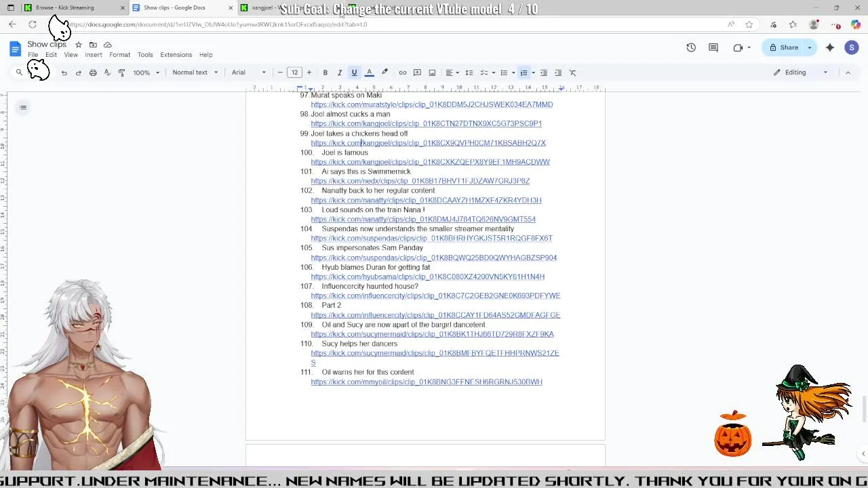Open the Editing mode dropdown
This screenshot has height=488, width=868.
[801, 73]
